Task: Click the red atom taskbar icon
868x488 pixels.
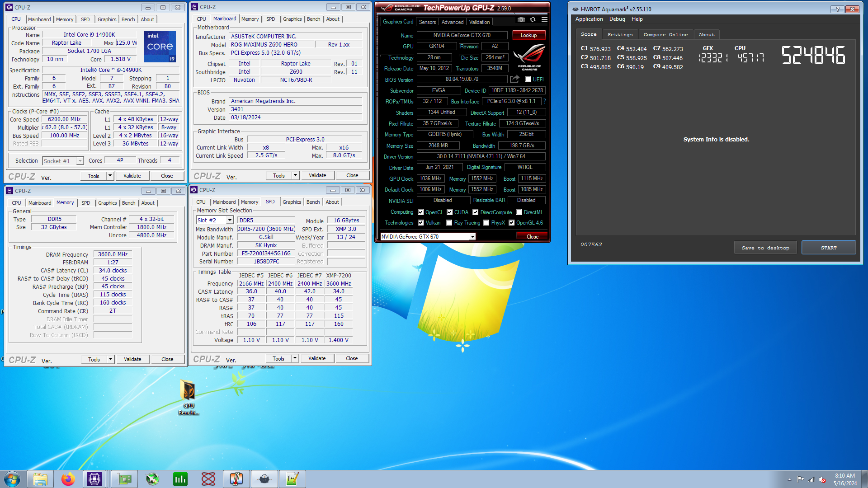Action: [208, 479]
